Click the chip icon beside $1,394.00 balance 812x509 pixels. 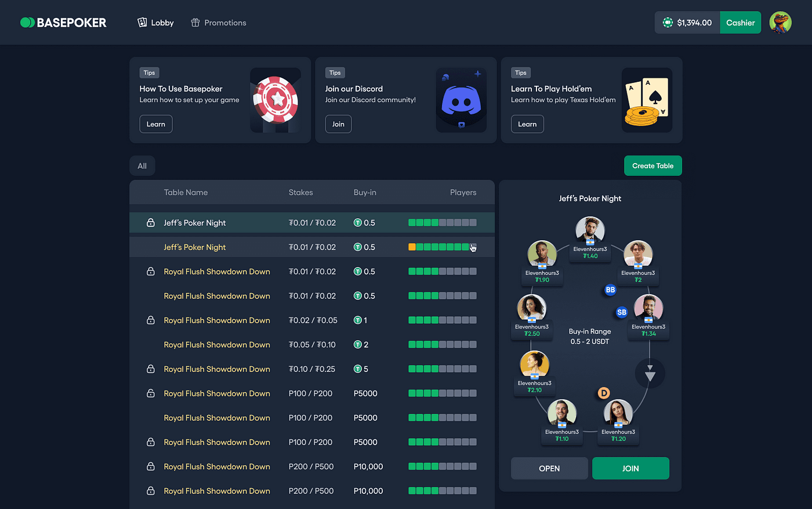[668, 23]
